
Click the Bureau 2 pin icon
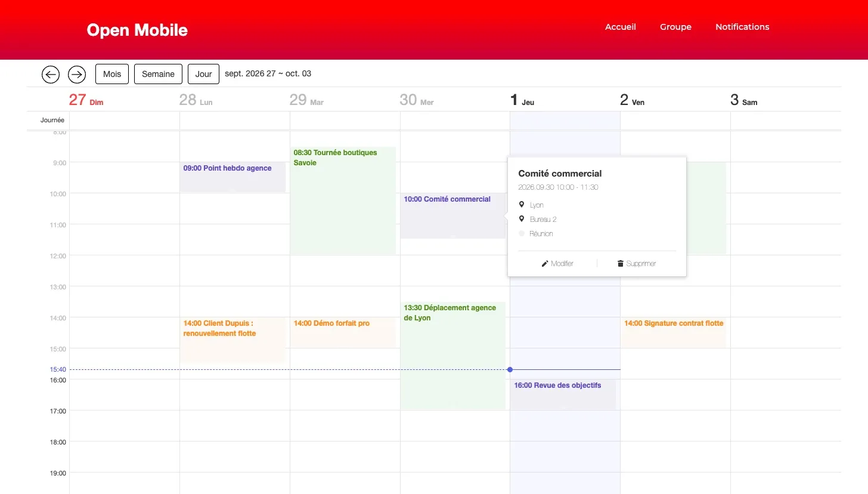[522, 219]
